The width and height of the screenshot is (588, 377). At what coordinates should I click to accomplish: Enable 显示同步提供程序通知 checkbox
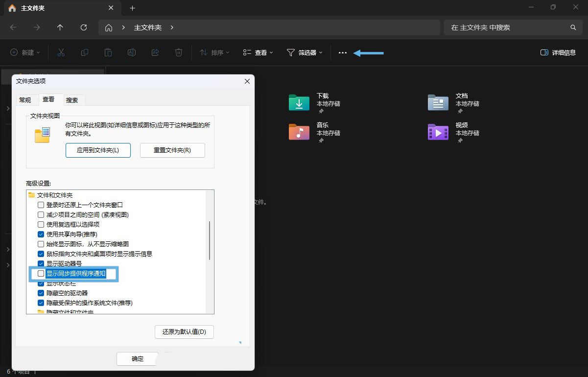pos(41,274)
